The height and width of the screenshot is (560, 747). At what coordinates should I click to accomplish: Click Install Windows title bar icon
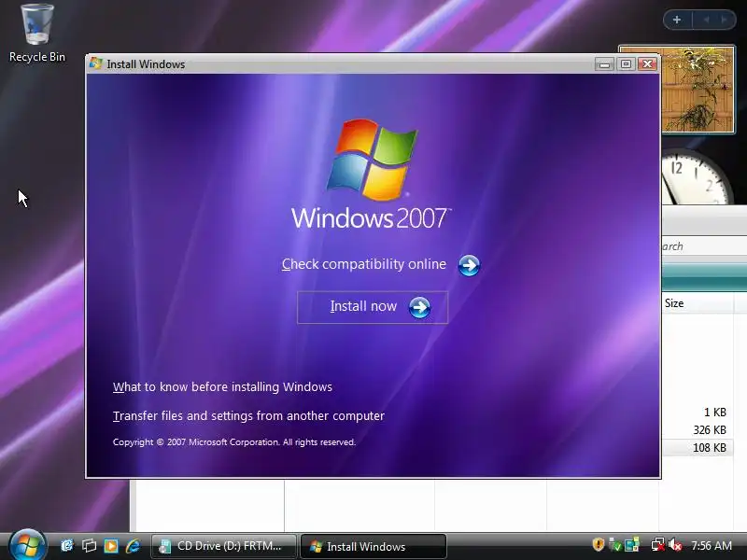pos(96,63)
